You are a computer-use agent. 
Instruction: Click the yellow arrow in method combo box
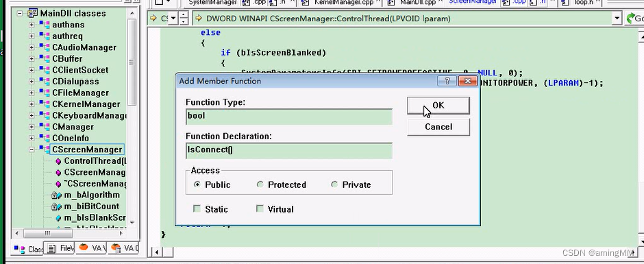199,18
